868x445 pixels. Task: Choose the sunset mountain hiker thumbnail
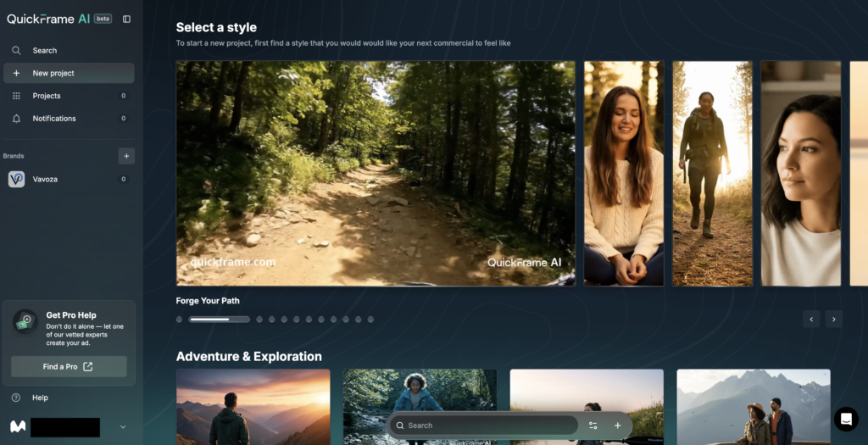(253, 407)
